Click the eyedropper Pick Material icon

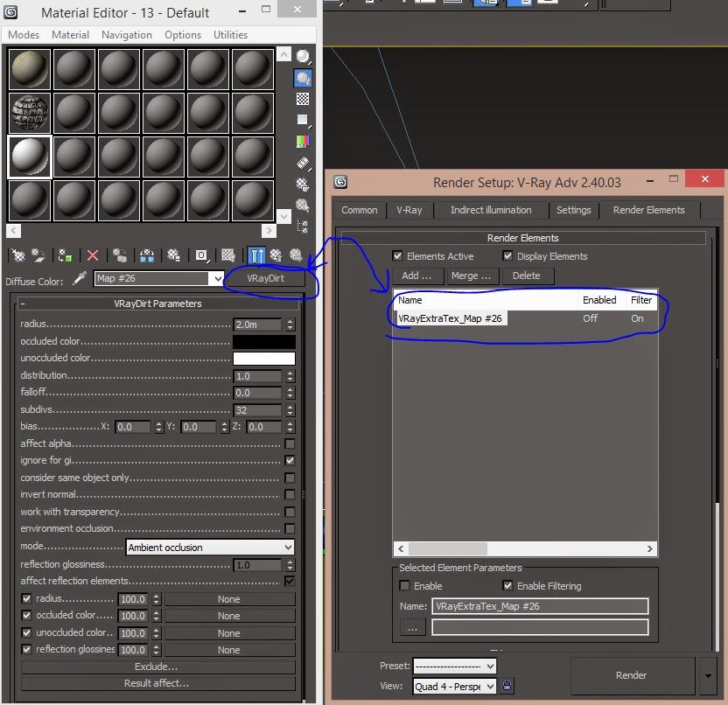[x=80, y=278]
